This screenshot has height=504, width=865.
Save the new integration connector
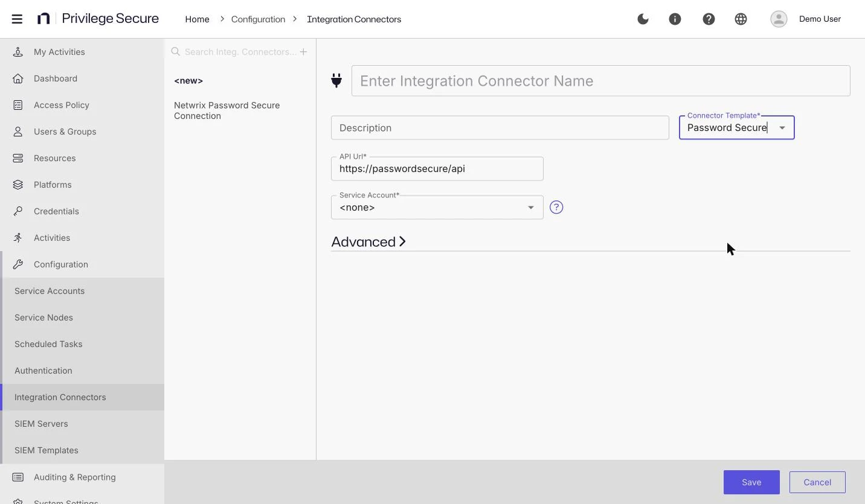coord(751,482)
